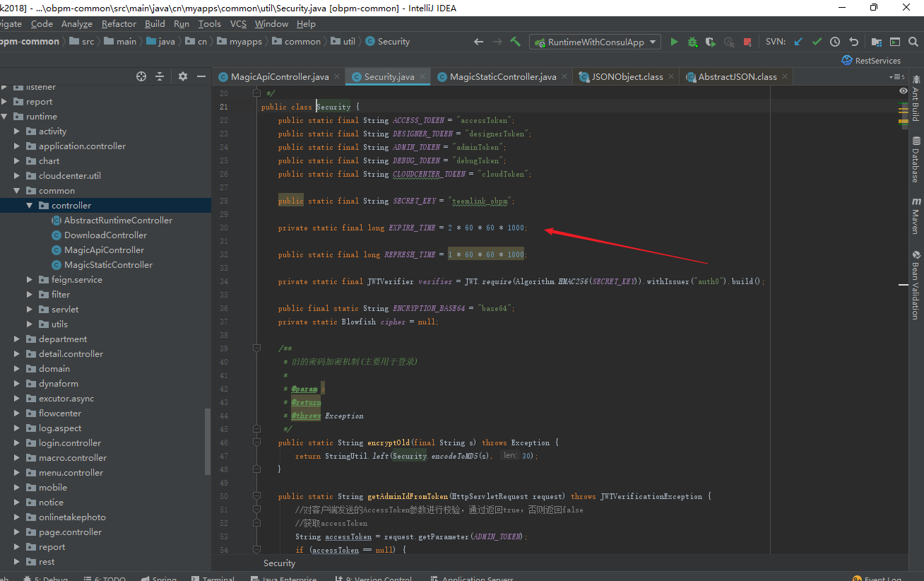Expand the dynaform package

pyautogui.click(x=18, y=384)
